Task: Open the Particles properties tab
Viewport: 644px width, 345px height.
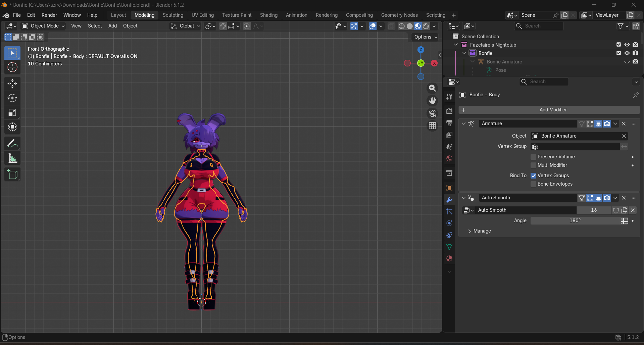Action: [x=449, y=211]
